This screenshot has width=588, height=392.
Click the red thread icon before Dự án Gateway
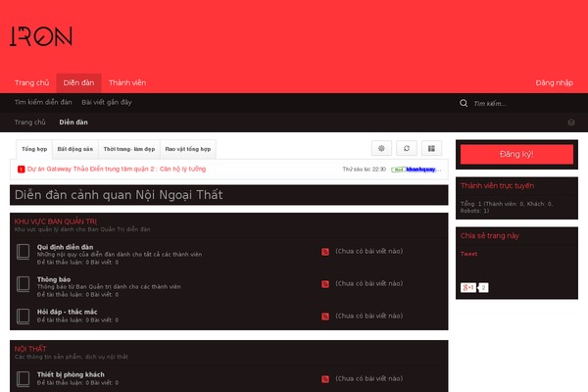coord(21,170)
